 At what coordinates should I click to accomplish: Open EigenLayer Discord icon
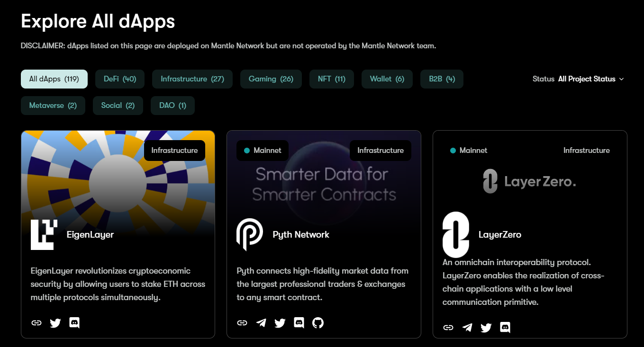coord(74,323)
